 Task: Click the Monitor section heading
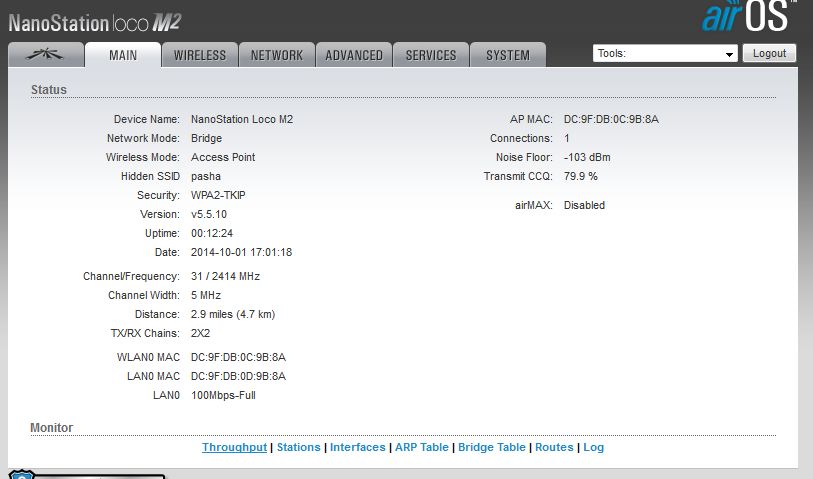51,428
